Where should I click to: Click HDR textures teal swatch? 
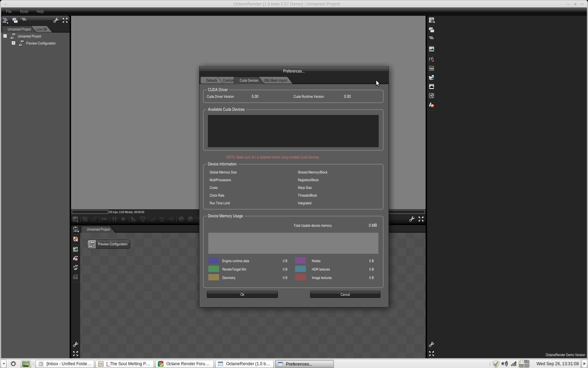pos(300,269)
